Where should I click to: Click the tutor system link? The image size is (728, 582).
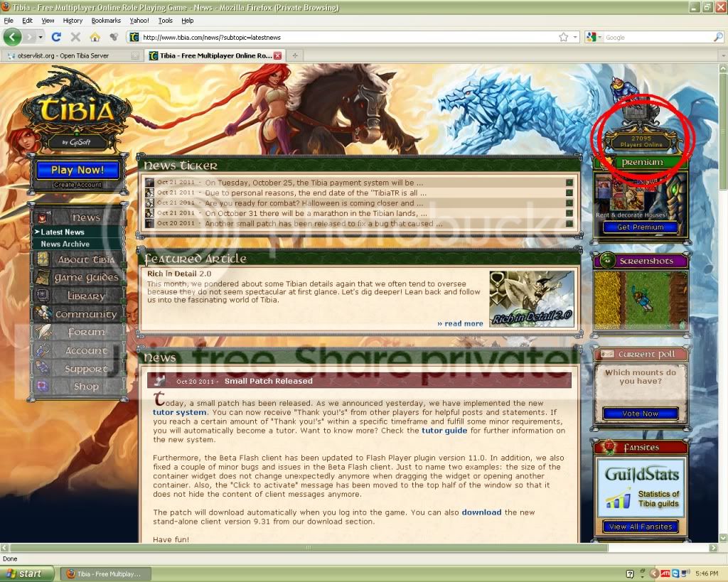(180, 412)
